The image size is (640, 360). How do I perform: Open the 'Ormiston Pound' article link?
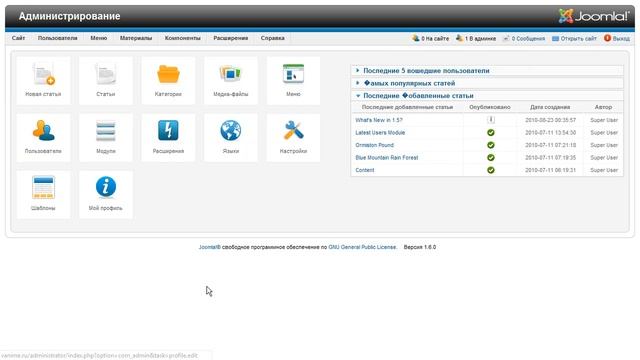pos(374,145)
